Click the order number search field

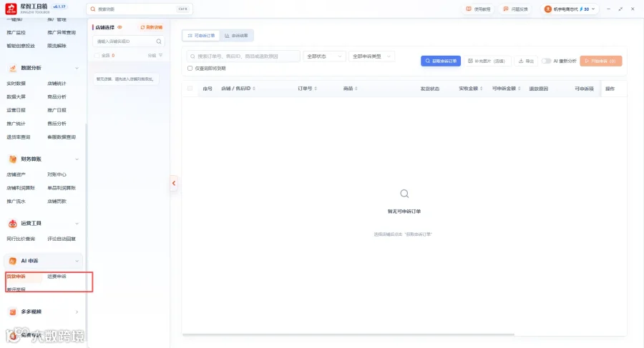(243, 56)
